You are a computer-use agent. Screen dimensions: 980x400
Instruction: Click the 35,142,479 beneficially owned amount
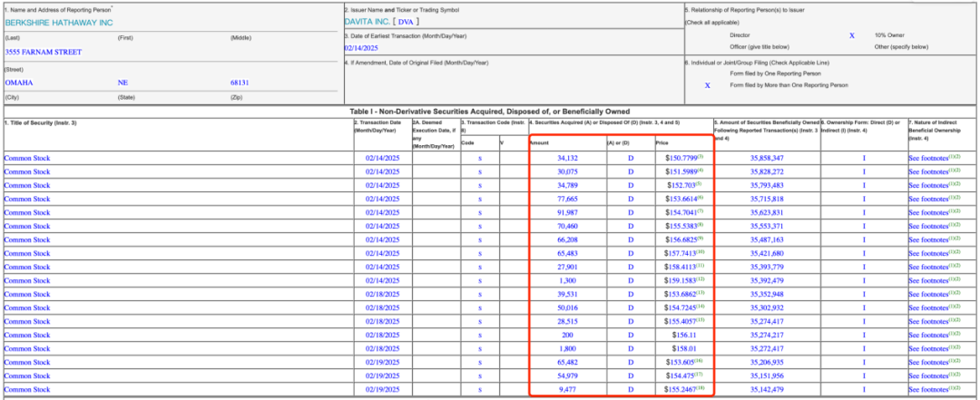tap(767, 389)
